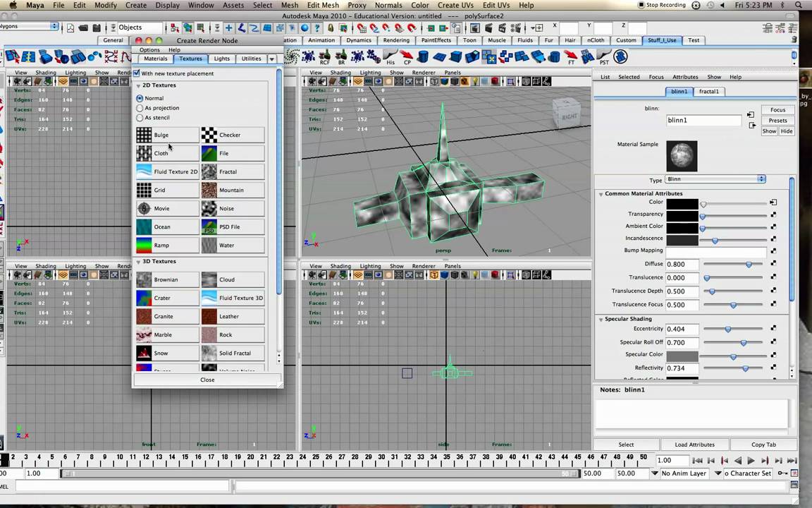This screenshot has width=812, height=508.
Task: Choose the Cloth texture
Action: [x=167, y=153]
